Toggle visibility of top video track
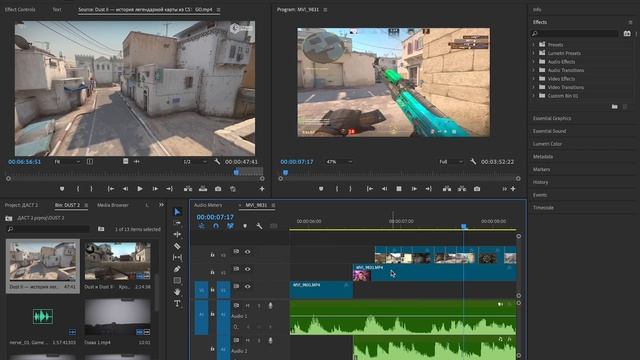Screen dimensions: 640x360 (247, 252)
